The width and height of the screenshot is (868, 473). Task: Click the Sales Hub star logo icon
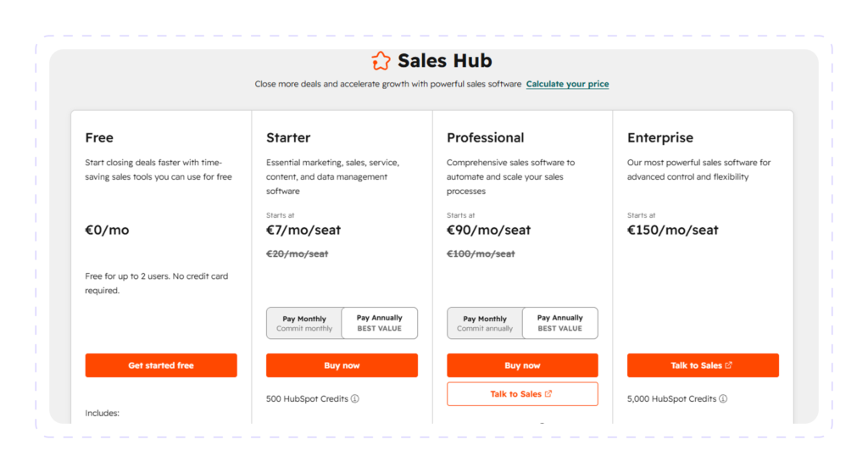(x=381, y=60)
